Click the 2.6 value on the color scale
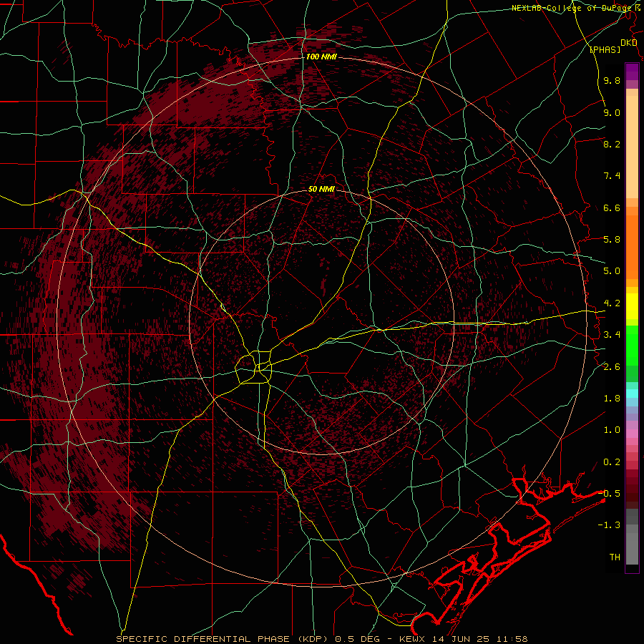This screenshot has width=644, height=644. coord(612,367)
